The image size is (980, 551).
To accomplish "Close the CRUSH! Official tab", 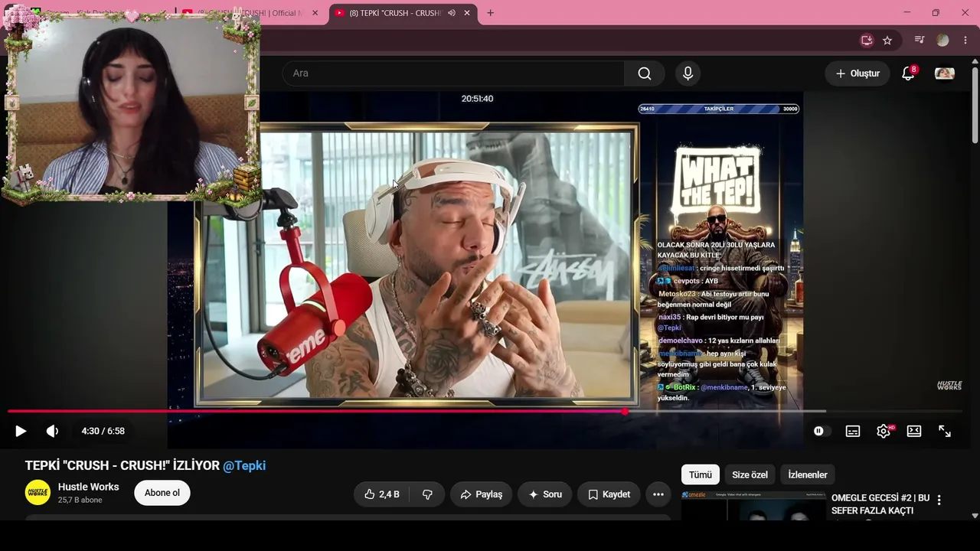I will tap(315, 13).
